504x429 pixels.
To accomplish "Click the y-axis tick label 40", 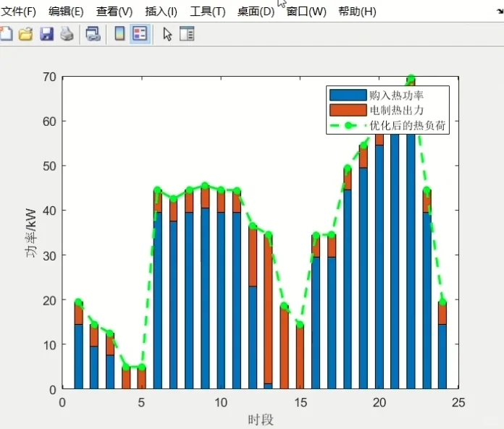I will tap(49, 211).
